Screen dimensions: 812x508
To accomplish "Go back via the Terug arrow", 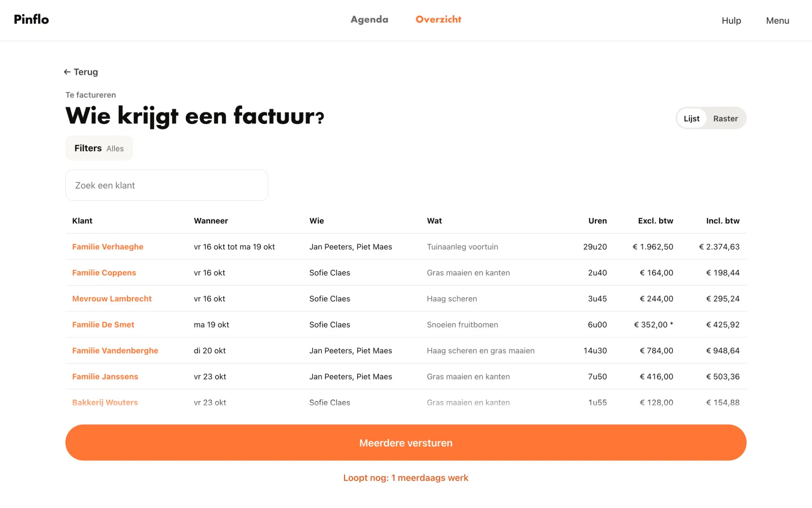I will 81,72.
